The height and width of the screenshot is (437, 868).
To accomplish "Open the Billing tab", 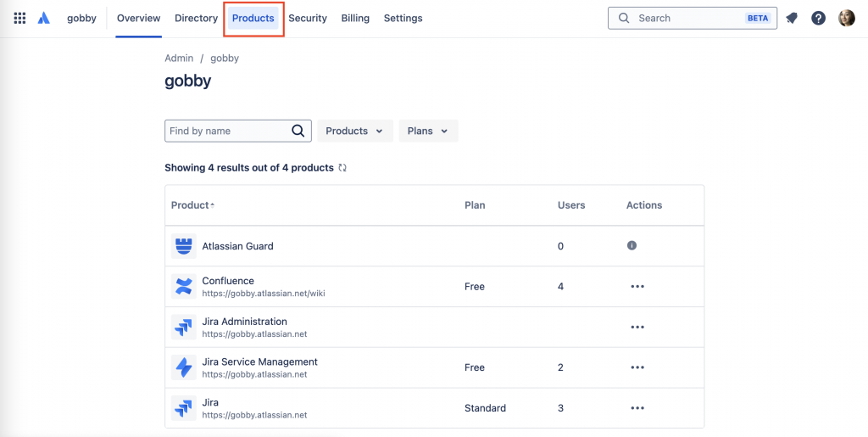I will tap(355, 18).
